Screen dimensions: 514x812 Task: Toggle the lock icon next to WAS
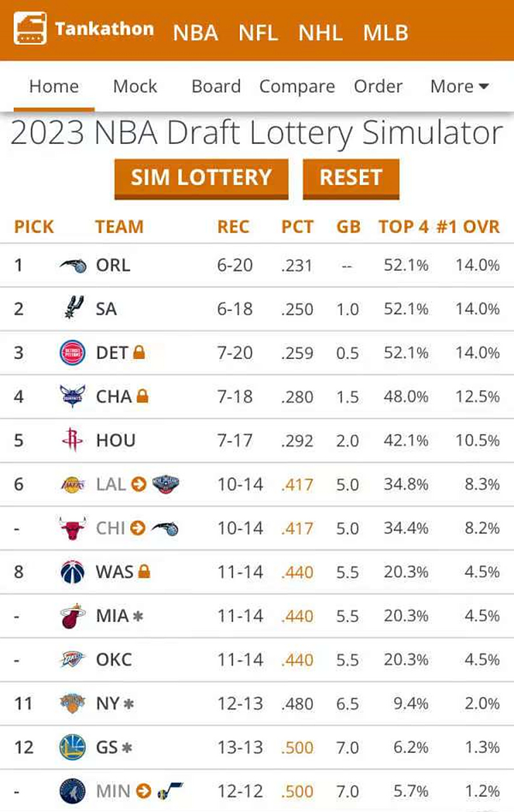click(x=144, y=572)
